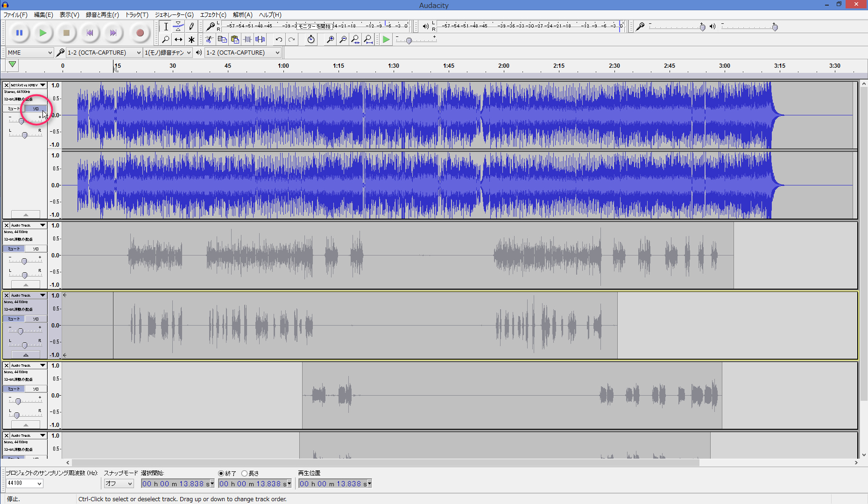Select the Zoom (magnifier) tool
The image size is (868, 504).
click(x=166, y=40)
